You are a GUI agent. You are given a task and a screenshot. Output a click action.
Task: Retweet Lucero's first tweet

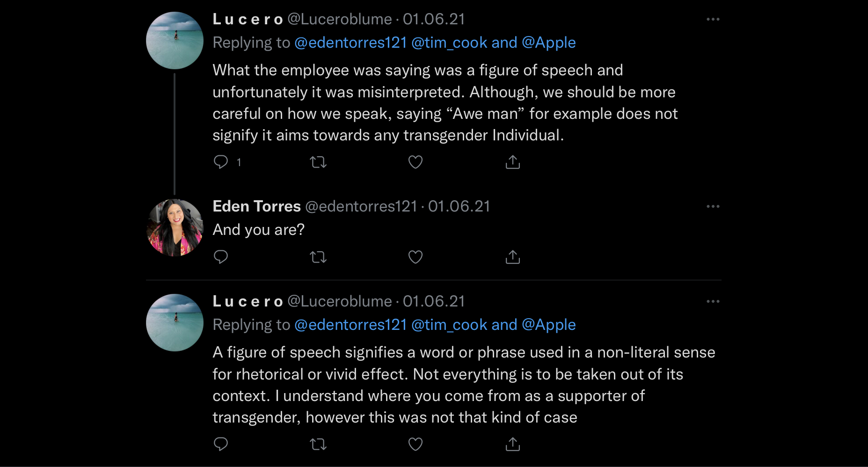point(318,162)
